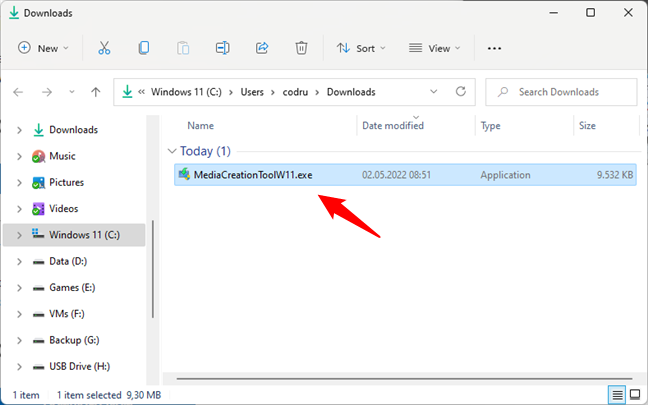Select Backup (G:) drive in sidebar
Screen dimensions: 648x405
[74, 340]
